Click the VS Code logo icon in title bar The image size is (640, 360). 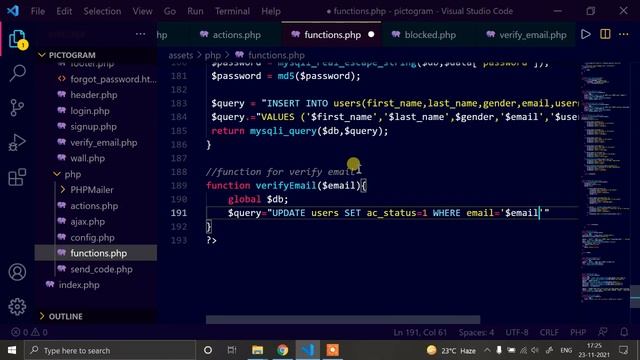(x=13, y=11)
